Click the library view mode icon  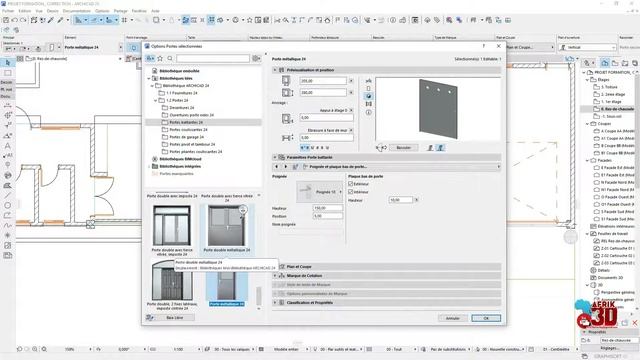(150, 58)
